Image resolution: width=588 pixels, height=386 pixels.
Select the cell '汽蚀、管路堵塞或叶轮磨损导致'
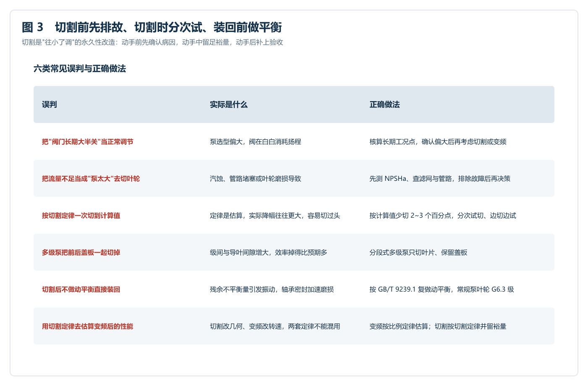[255, 179]
